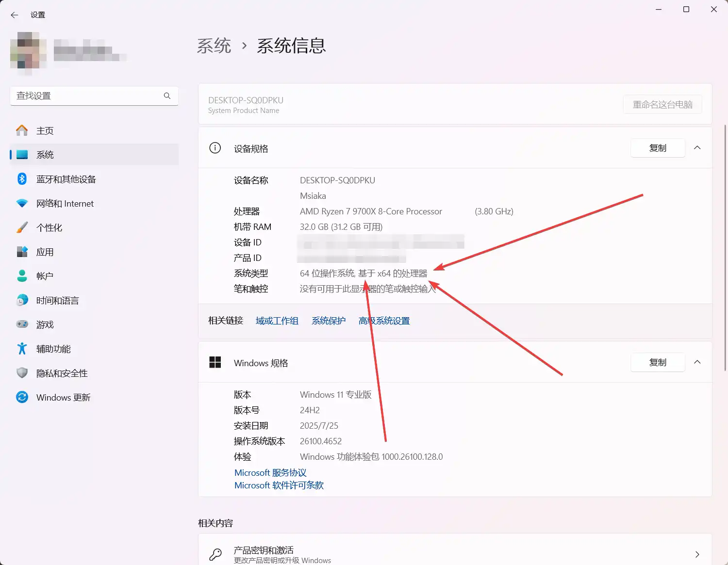Click the Msiaka device name line
The height and width of the screenshot is (565, 728).
pos(313,195)
